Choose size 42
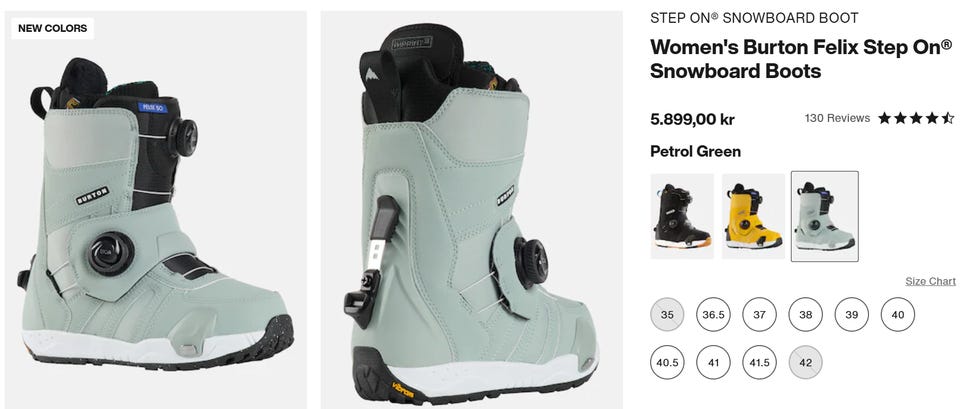The height and width of the screenshot is (409, 960). (806, 362)
